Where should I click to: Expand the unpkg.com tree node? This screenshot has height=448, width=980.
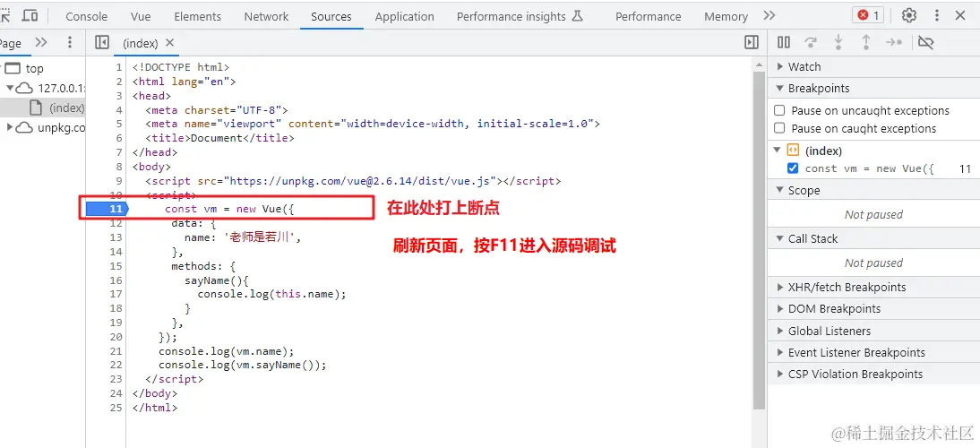pos(10,127)
